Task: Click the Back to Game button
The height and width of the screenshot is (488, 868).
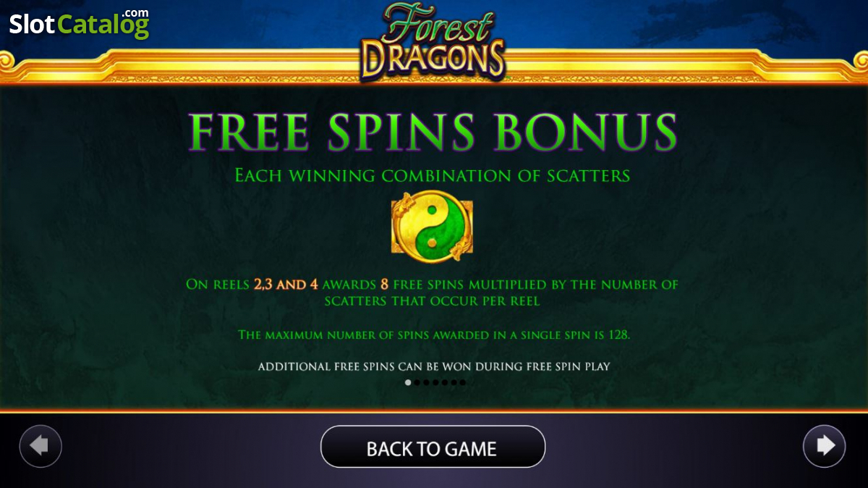Action: point(433,447)
